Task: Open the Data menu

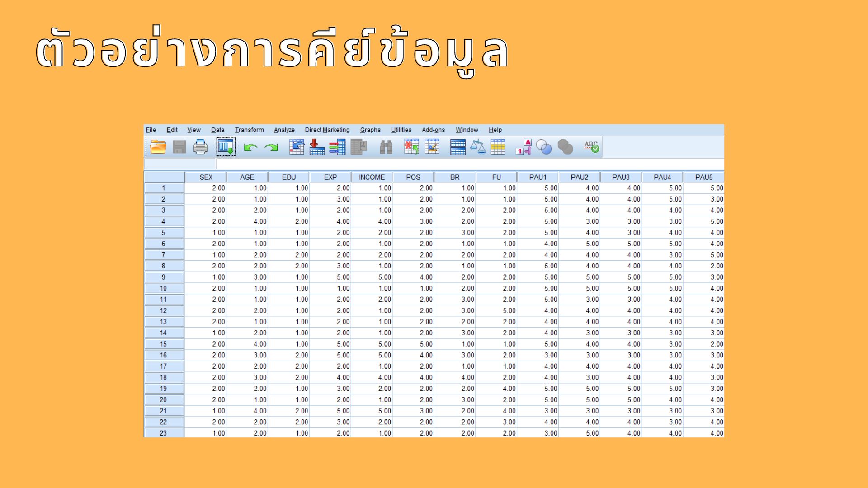Action: tap(218, 130)
